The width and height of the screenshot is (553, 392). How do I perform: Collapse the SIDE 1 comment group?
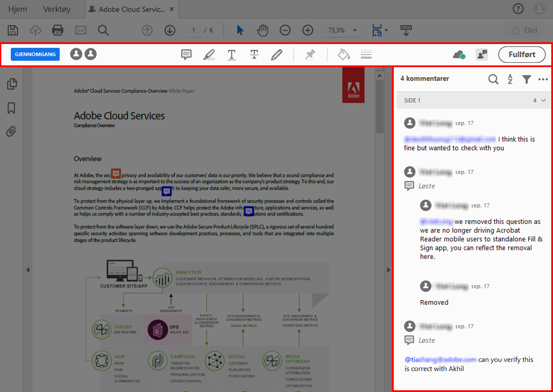click(x=543, y=100)
